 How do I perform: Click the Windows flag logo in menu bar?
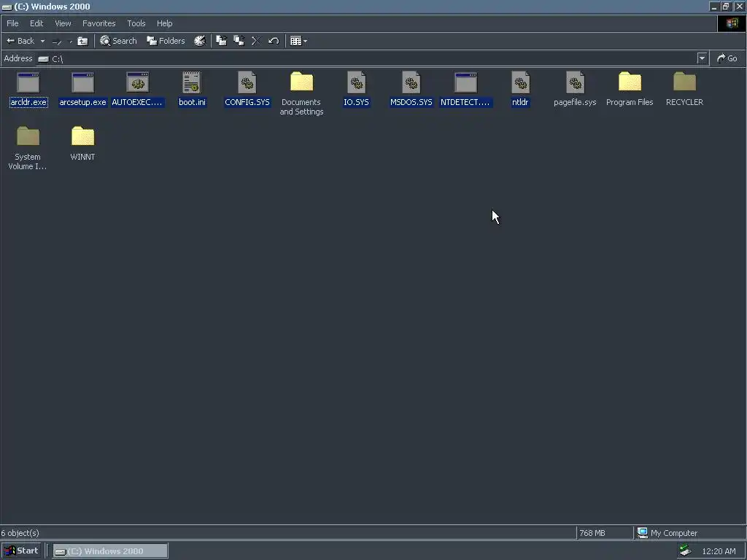coord(732,23)
